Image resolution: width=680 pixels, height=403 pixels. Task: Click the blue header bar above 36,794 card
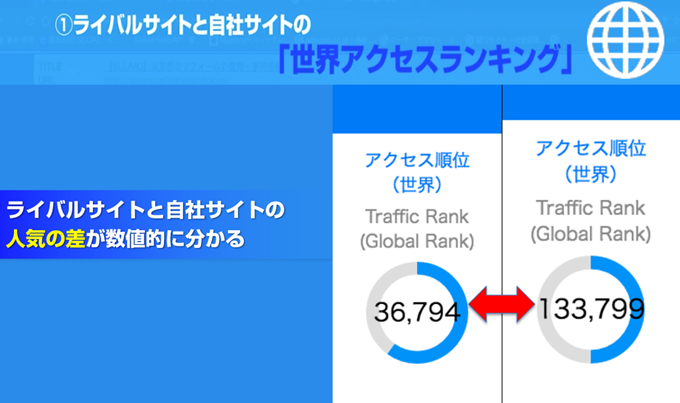(417, 109)
